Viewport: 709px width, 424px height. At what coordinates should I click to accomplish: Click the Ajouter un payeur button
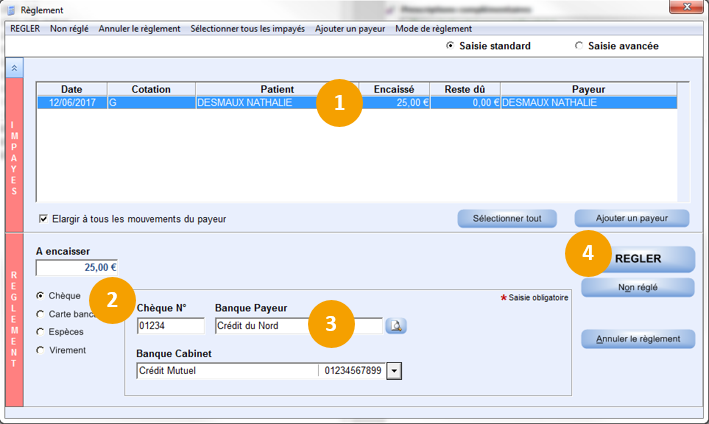click(x=633, y=218)
